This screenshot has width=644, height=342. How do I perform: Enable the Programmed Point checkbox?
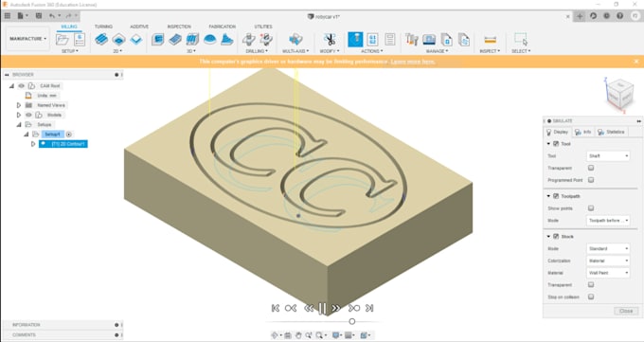coord(591,180)
